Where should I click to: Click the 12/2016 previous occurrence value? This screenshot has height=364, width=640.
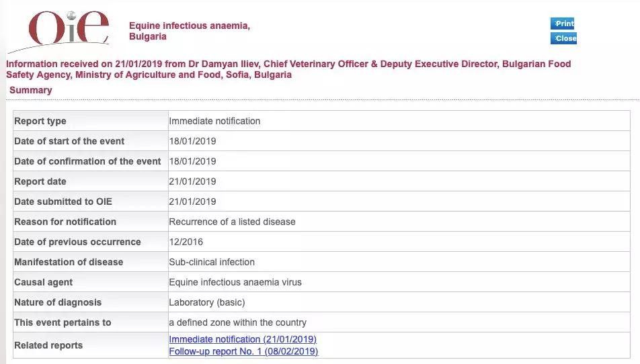(186, 242)
